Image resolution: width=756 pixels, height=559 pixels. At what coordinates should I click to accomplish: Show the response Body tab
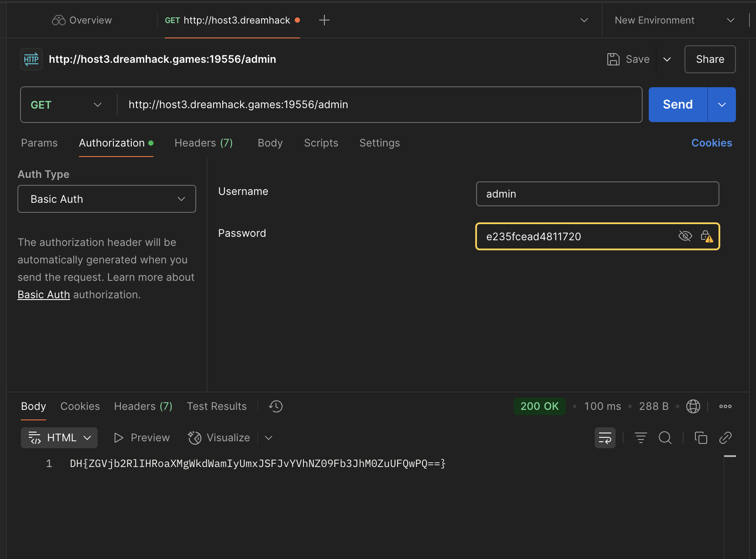coord(34,406)
